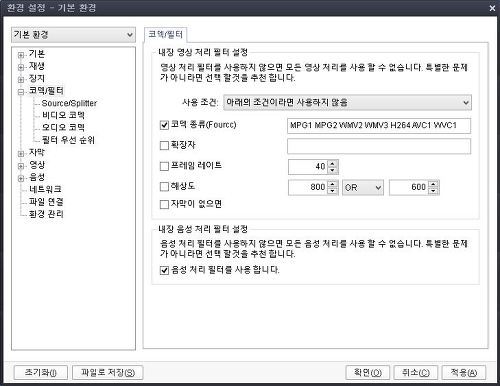Viewport: 500px width, 386px height.
Task: Expand the 음성 tree node
Action: click(21, 178)
